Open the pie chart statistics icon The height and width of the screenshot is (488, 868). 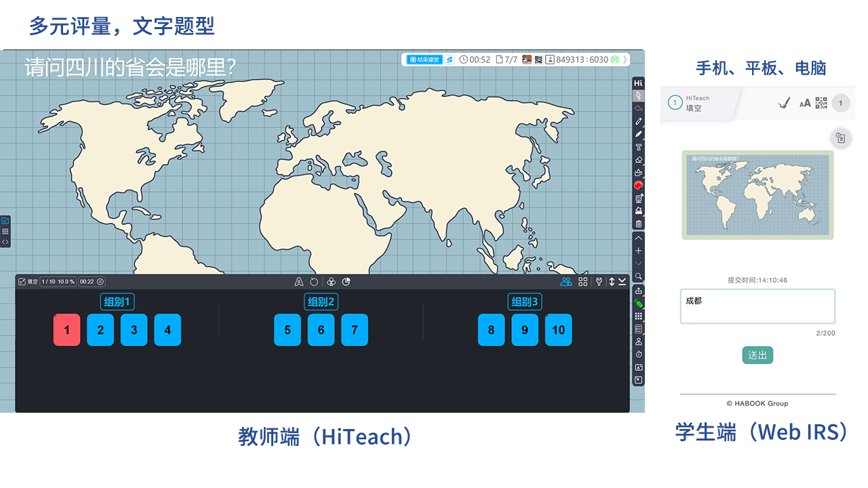pos(346,282)
